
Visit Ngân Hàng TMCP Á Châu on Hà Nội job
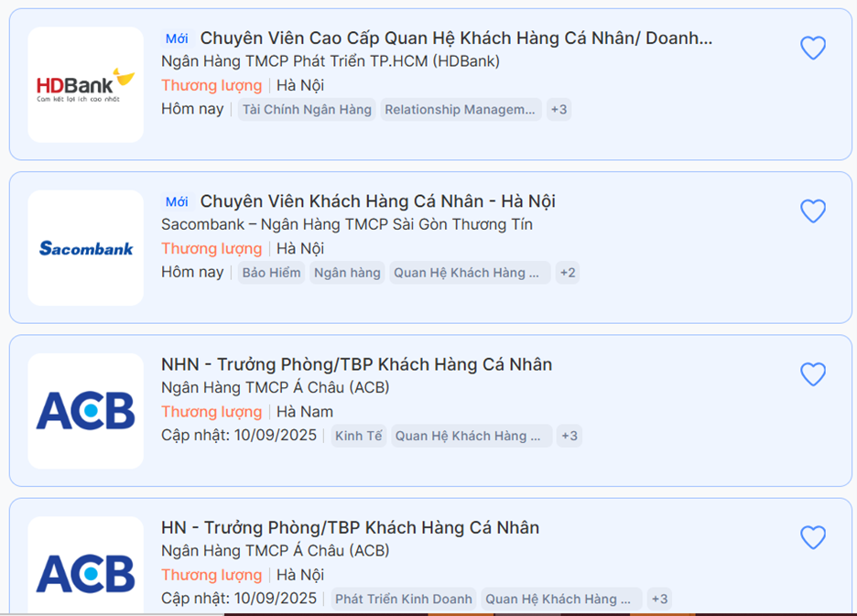click(275, 551)
